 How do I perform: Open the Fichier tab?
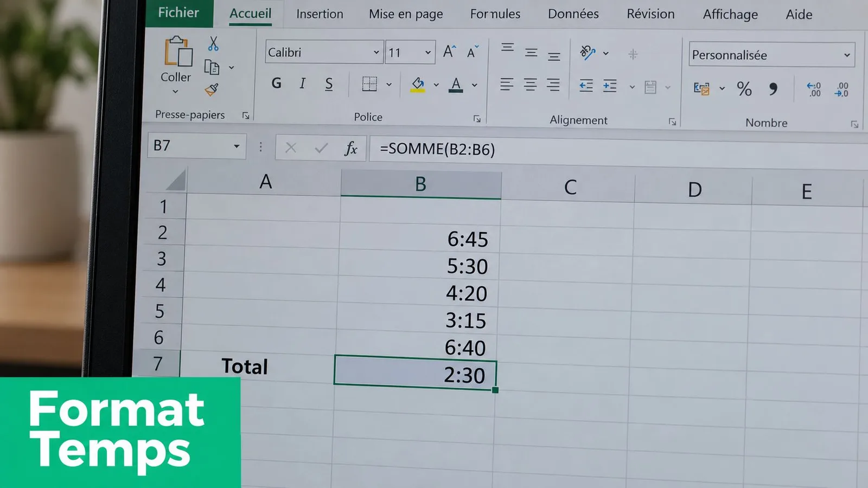click(x=178, y=12)
